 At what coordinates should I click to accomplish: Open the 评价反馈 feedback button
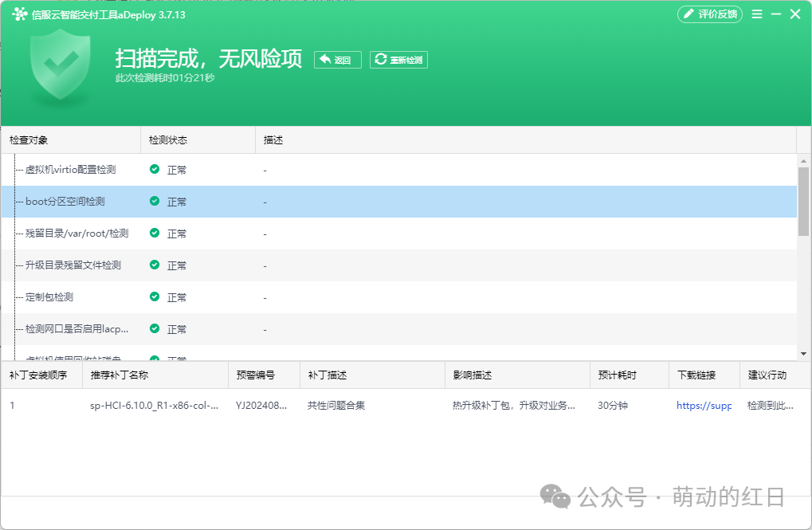(709, 14)
